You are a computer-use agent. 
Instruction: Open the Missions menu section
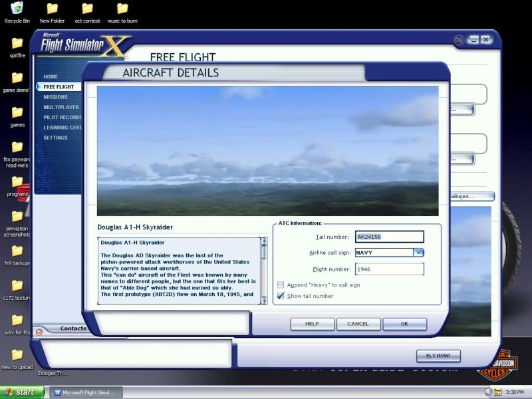[x=55, y=97]
